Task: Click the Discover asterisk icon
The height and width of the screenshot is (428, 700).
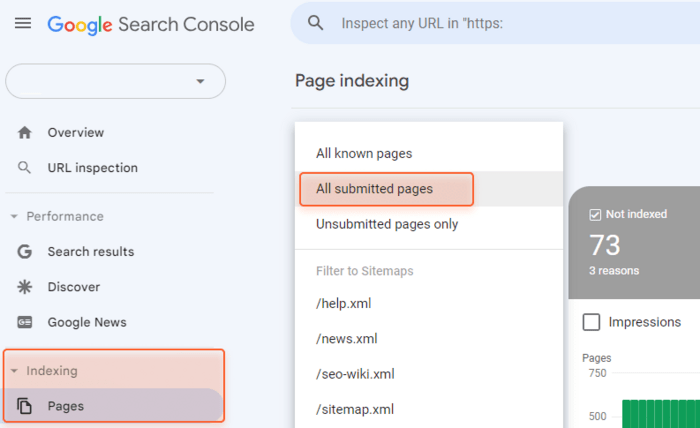Action: [25, 287]
